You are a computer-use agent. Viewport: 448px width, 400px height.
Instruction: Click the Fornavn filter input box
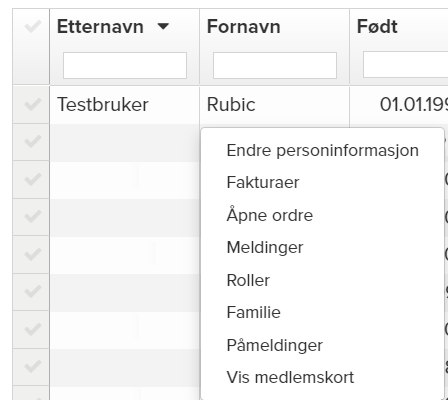pyautogui.click(x=275, y=65)
